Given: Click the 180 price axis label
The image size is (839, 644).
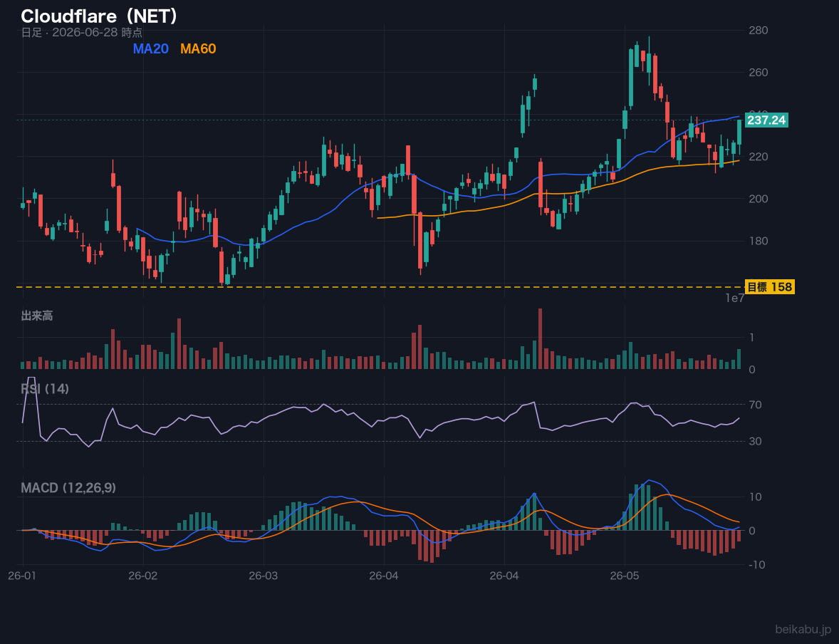Looking at the screenshot, I should coord(759,241).
